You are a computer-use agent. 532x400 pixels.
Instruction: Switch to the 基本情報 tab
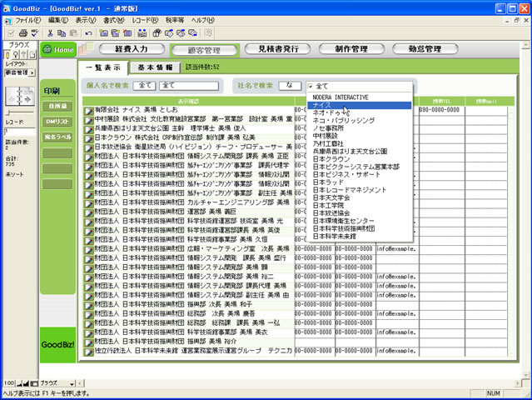pos(155,67)
